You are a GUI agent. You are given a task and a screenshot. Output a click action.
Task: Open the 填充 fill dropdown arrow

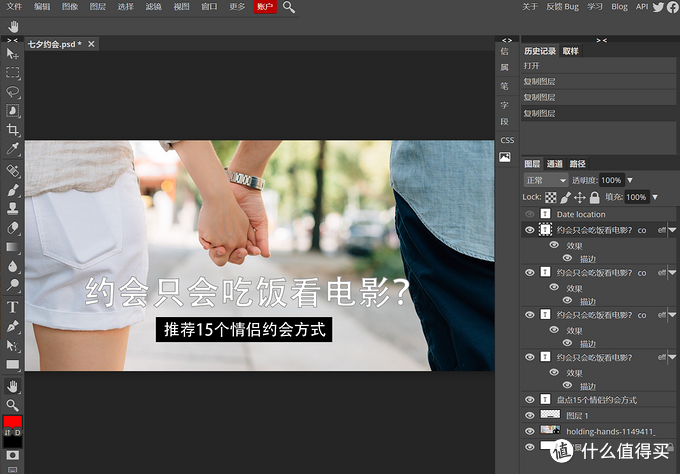[x=655, y=197]
